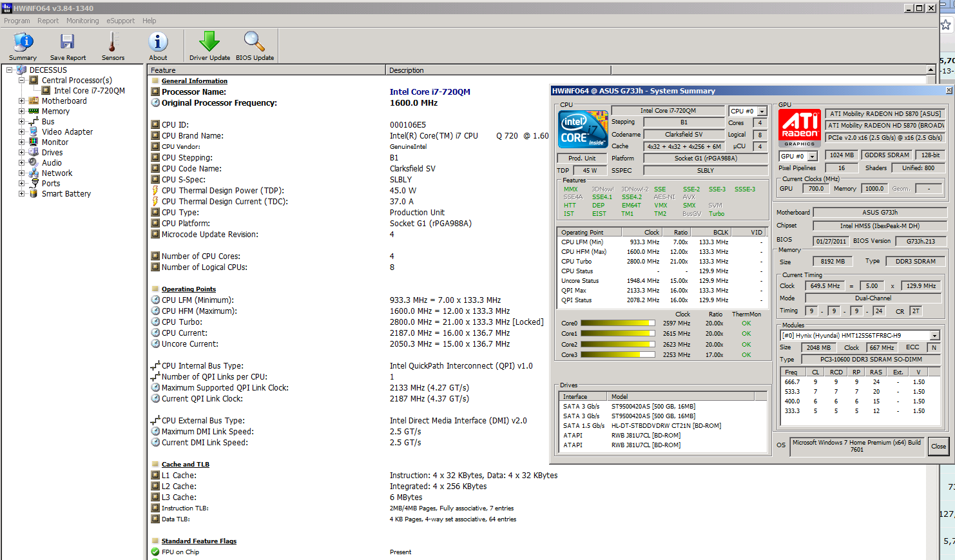The image size is (955, 560).
Task: Click the Smart Battery tree icon
Action: (x=34, y=194)
